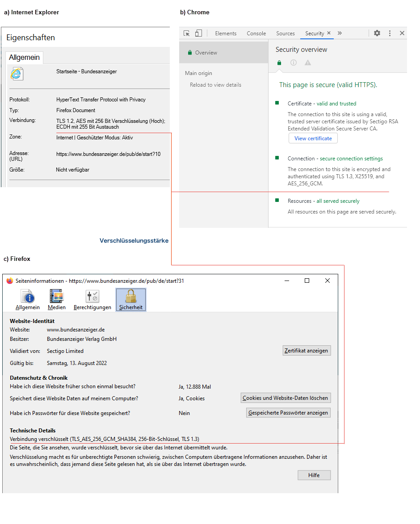Click 'Cookies und Website-Daten löschen' button

(x=286, y=398)
